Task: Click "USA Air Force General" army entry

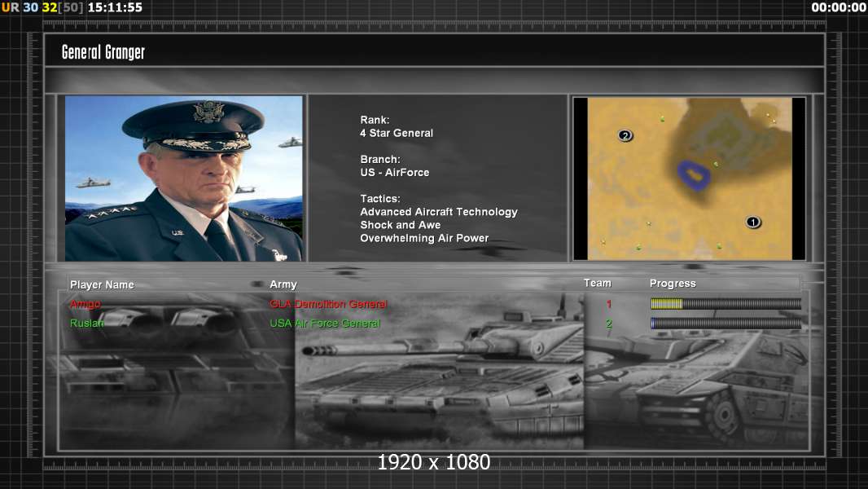Action: (325, 323)
